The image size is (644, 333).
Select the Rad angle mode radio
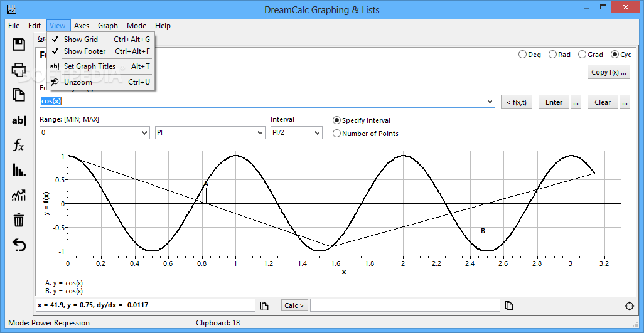click(559, 55)
